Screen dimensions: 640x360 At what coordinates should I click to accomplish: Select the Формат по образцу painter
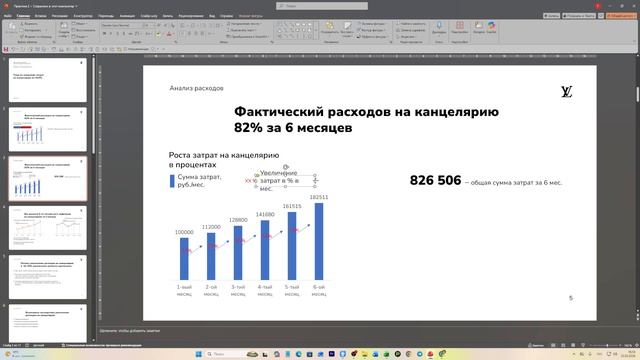point(36,37)
